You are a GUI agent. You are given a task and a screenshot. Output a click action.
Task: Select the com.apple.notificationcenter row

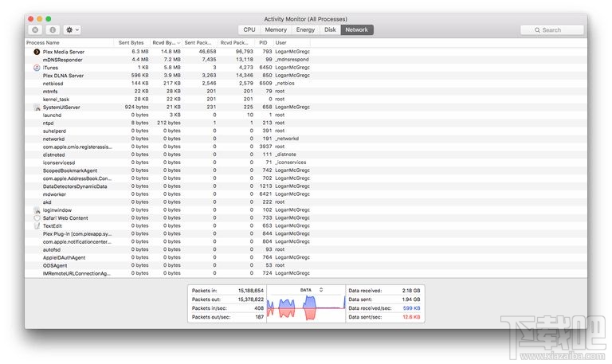coord(306,241)
